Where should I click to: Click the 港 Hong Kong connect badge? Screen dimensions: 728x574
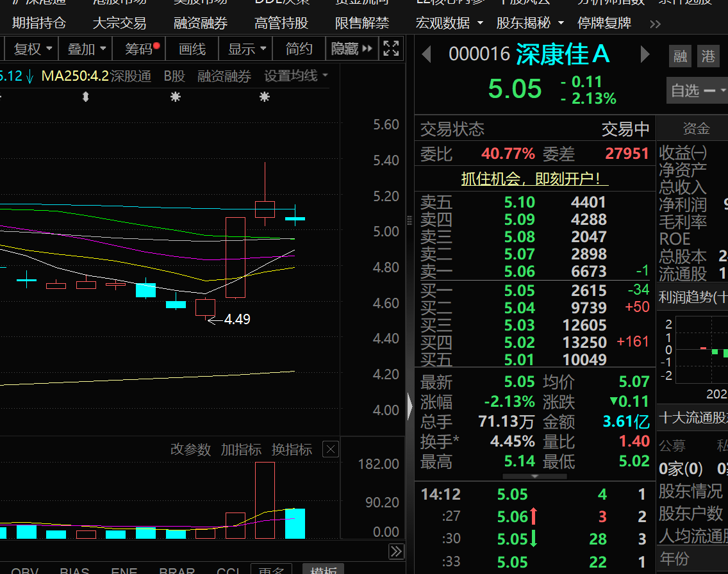(x=708, y=56)
